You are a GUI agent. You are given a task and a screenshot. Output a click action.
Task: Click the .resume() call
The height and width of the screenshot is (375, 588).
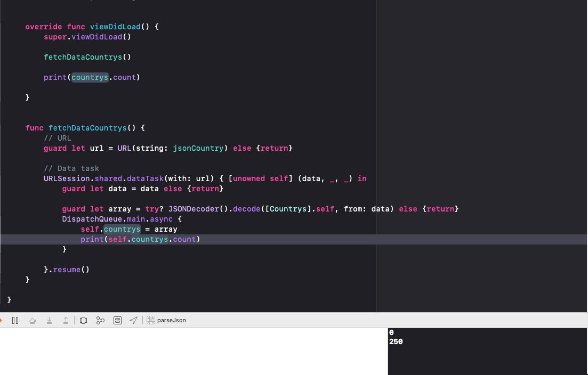[x=69, y=270]
